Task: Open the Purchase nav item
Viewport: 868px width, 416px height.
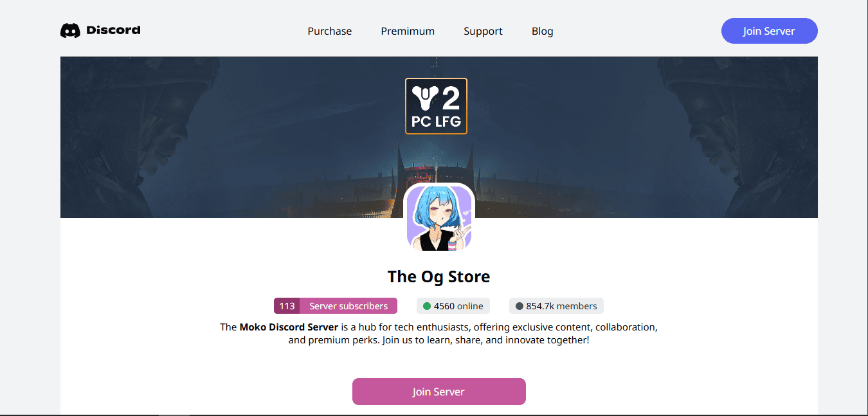Action: [330, 31]
